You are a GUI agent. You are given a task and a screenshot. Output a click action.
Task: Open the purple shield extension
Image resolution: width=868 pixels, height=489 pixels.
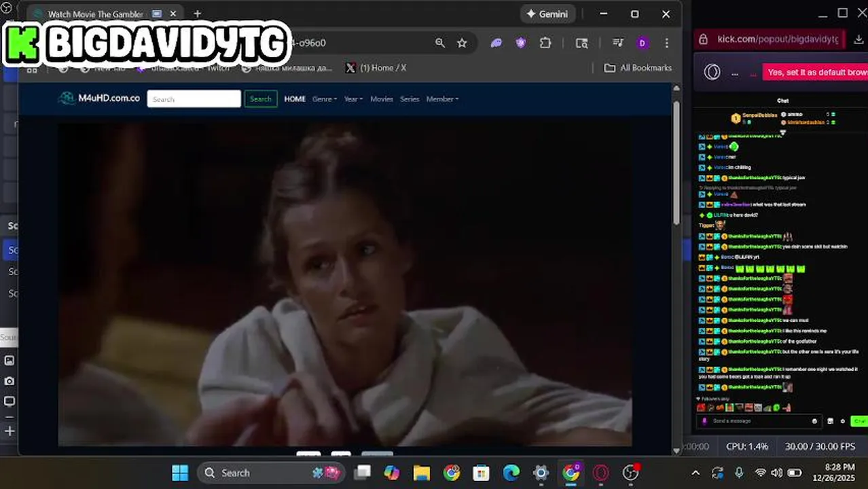tap(521, 43)
